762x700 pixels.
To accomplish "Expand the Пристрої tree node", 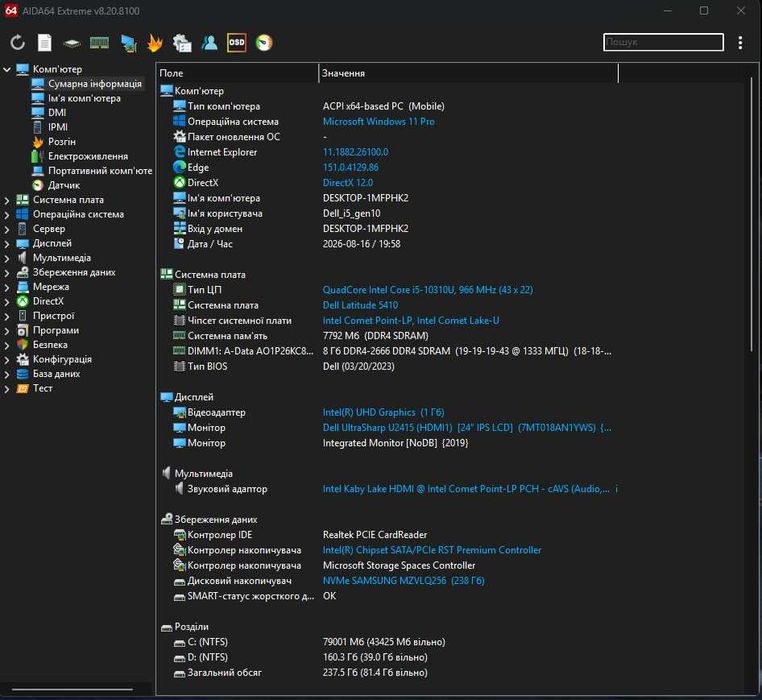I will (7, 316).
